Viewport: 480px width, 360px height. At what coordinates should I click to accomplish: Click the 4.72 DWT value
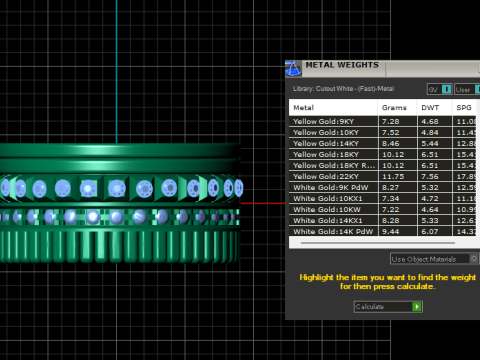point(430,198)
